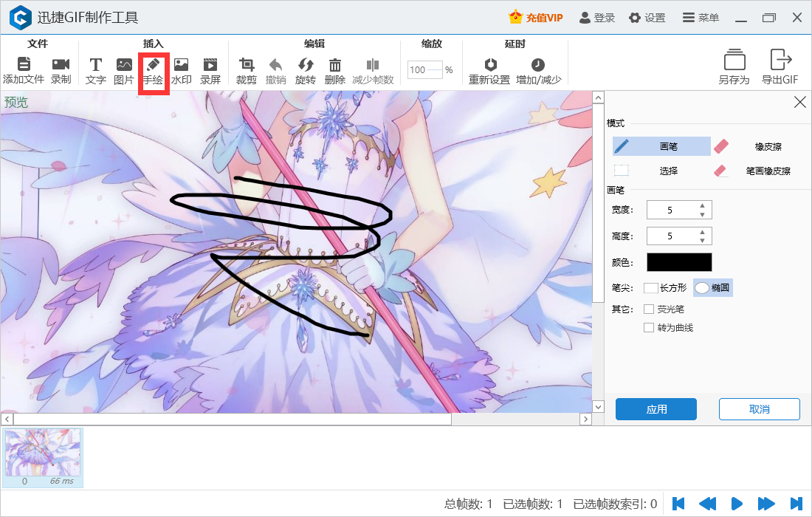Click the 缩放 percentage input field
812x517 pixels.
(425, 69)
